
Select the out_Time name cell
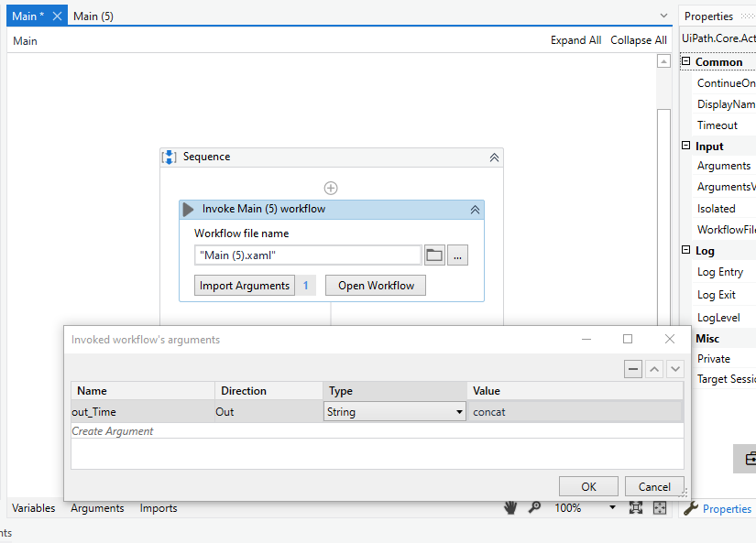coord(143,412)
